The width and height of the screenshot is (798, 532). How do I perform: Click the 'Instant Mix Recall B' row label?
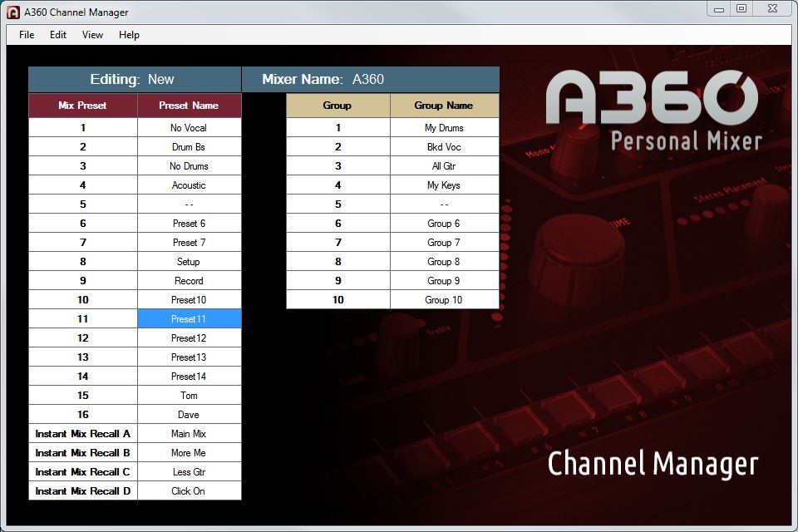83,452
